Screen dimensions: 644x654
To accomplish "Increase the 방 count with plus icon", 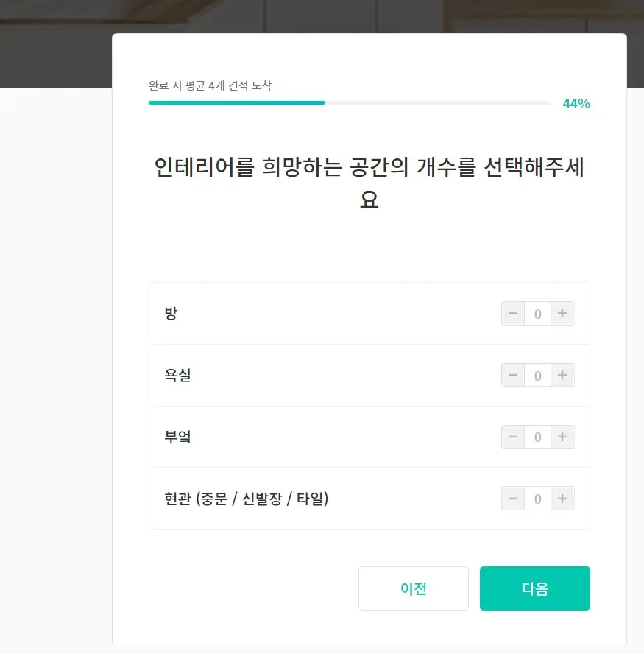I will pyautogui.click(x=562, y=313).
